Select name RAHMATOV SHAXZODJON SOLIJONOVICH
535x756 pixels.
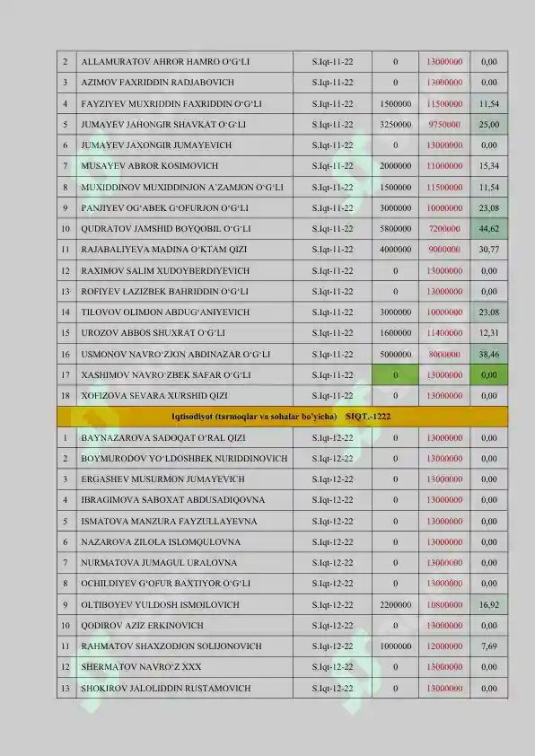click(171, 646)
